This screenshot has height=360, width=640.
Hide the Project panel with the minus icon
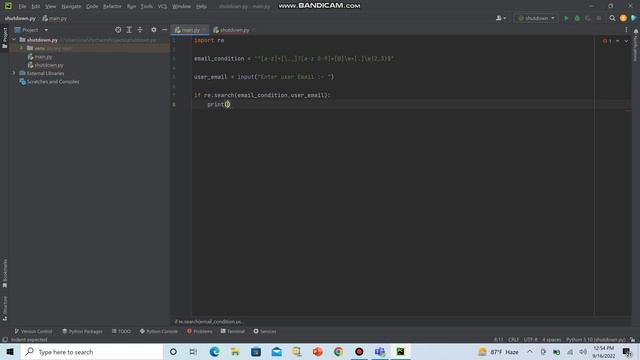tap(164, 30)
